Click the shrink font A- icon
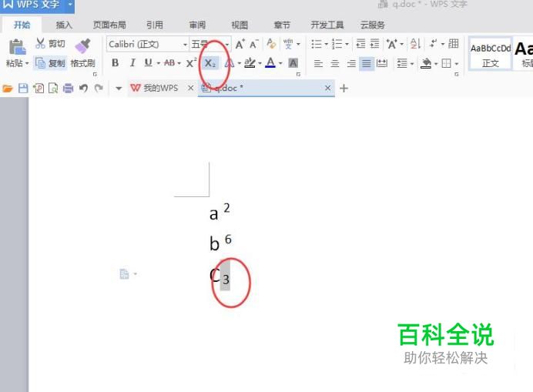 click(x=253, y=44)
